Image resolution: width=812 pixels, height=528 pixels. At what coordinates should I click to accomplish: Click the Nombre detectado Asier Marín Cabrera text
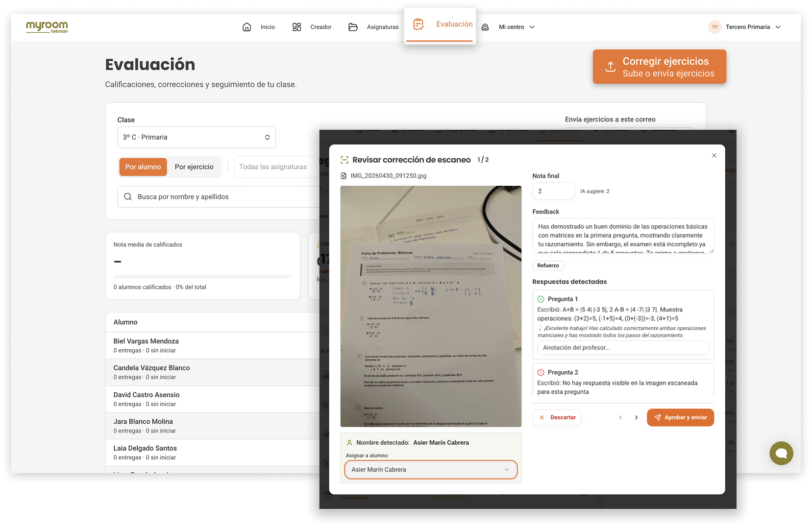413,442
